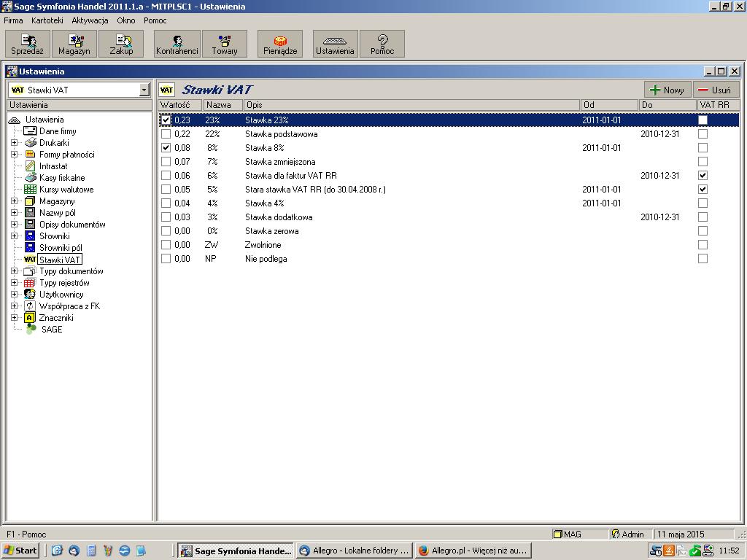This screenshot has width=747, height=560.
Task: Click the Ustawienia toolbar button
Action: 335,44
